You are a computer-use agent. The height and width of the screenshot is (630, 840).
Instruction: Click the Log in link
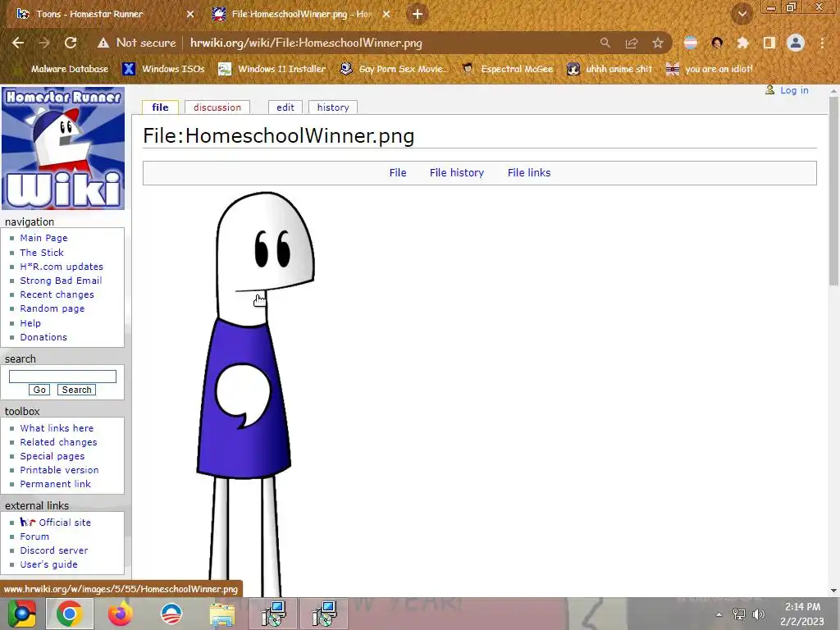tap(794, 90)
